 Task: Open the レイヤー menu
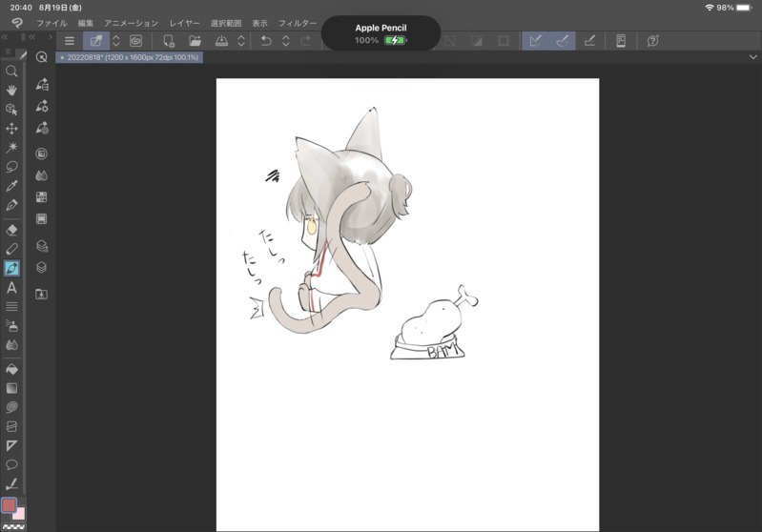click(185, 23)
